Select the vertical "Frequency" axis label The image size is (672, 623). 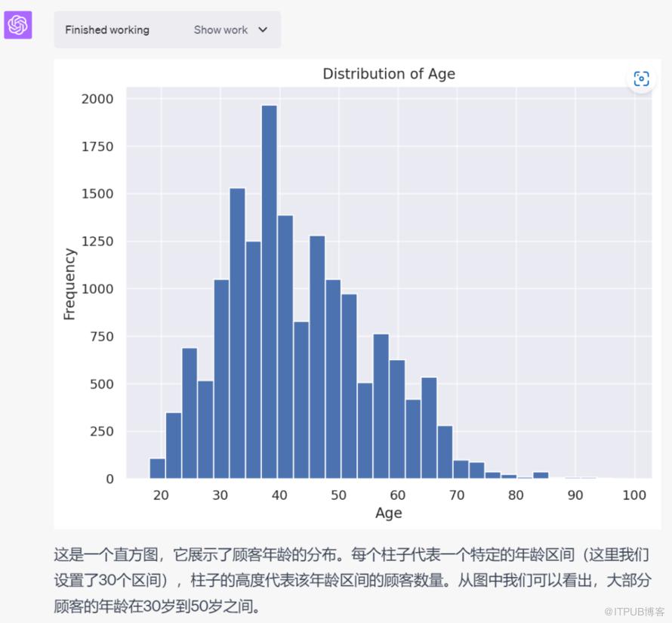pos(70,284)
